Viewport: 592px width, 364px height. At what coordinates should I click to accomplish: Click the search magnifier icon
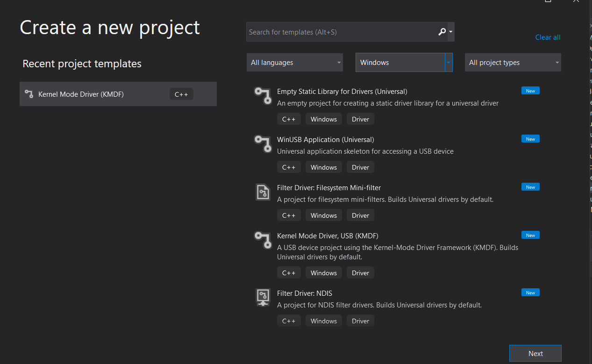pos(442,32)
